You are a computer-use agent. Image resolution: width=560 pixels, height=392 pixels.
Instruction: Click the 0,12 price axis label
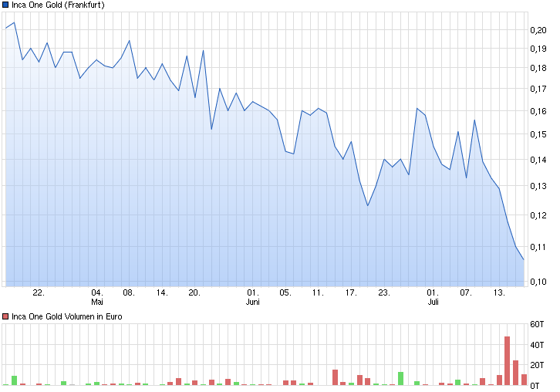[538, 215]
